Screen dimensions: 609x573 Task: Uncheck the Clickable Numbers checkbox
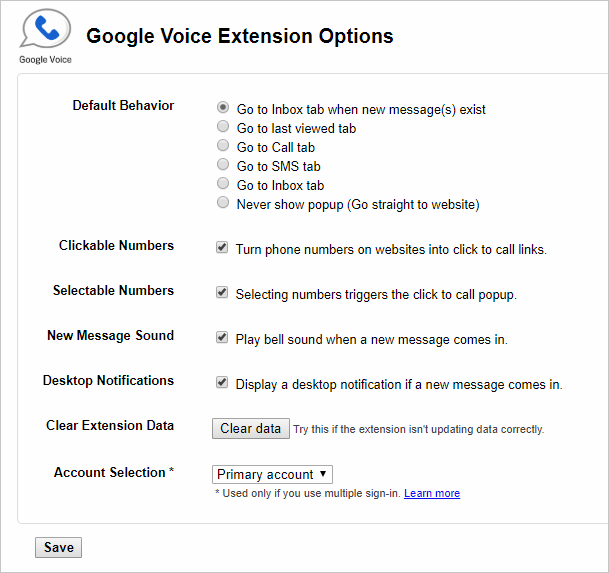pyautogui.click(x=222, y=247)
